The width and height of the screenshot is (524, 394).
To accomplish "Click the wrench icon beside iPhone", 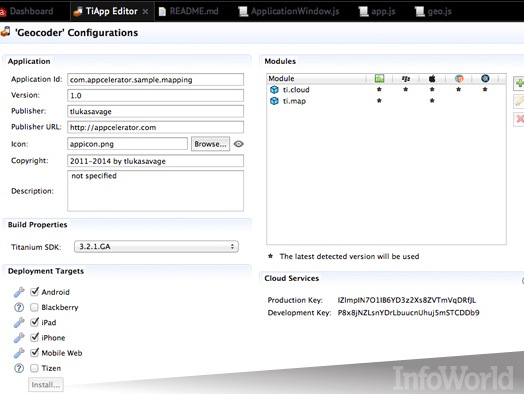I will (19, 338).
